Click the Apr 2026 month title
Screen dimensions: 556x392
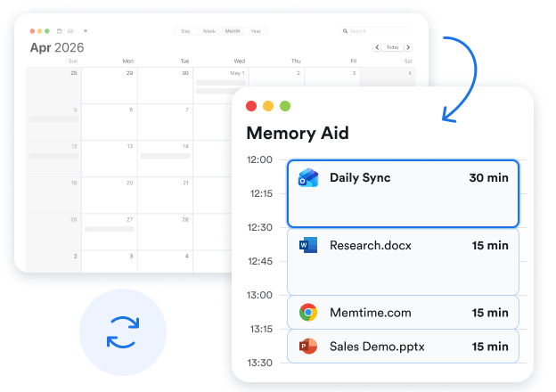point(57,47)
